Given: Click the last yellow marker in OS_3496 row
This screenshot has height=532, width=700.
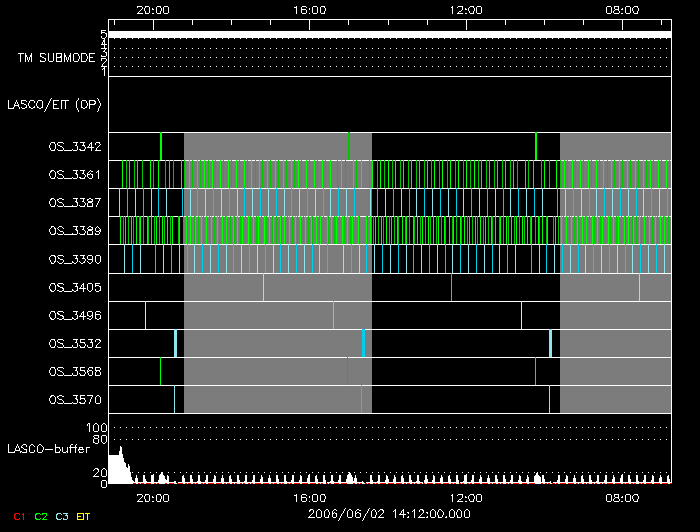Looking at the screenshot, I should point(521,316).
